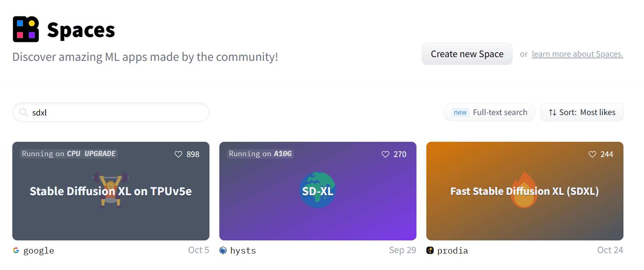Open Stable Diffusion XL on TPUv5e space

111,191
